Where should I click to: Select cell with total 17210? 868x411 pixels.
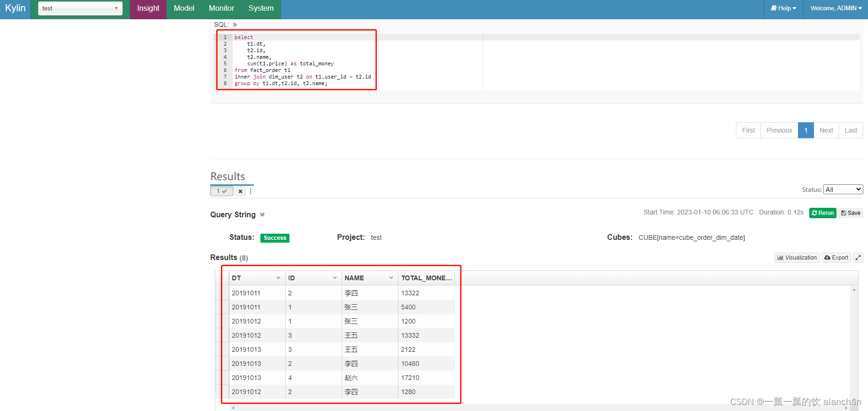tap(426, 378)
